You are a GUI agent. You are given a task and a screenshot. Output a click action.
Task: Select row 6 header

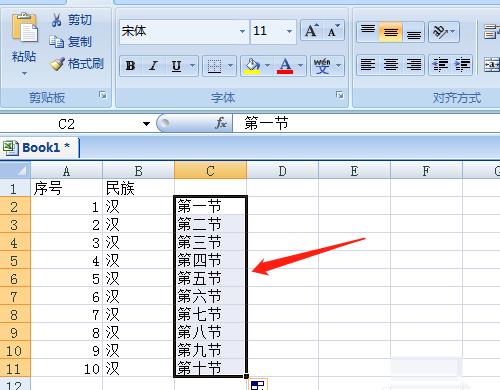[15, 279]
